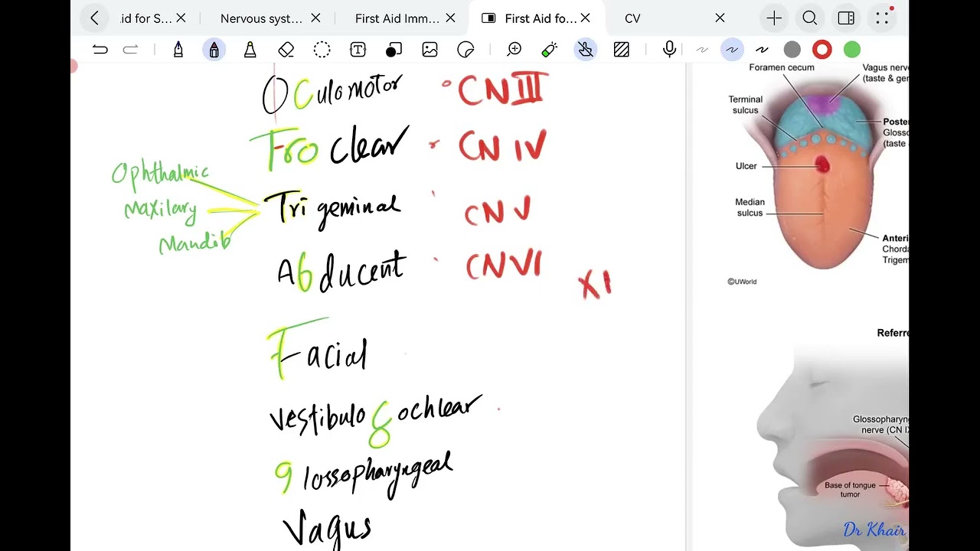Switch to the Nervous syst... tab
Viewport: 980px width, 551px height.
tap(261, 18)
